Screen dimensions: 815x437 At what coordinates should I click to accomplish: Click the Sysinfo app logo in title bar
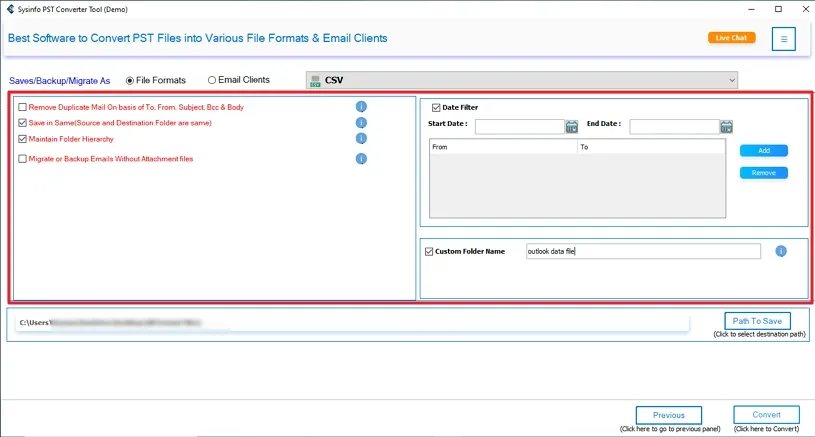coord(10,9)
